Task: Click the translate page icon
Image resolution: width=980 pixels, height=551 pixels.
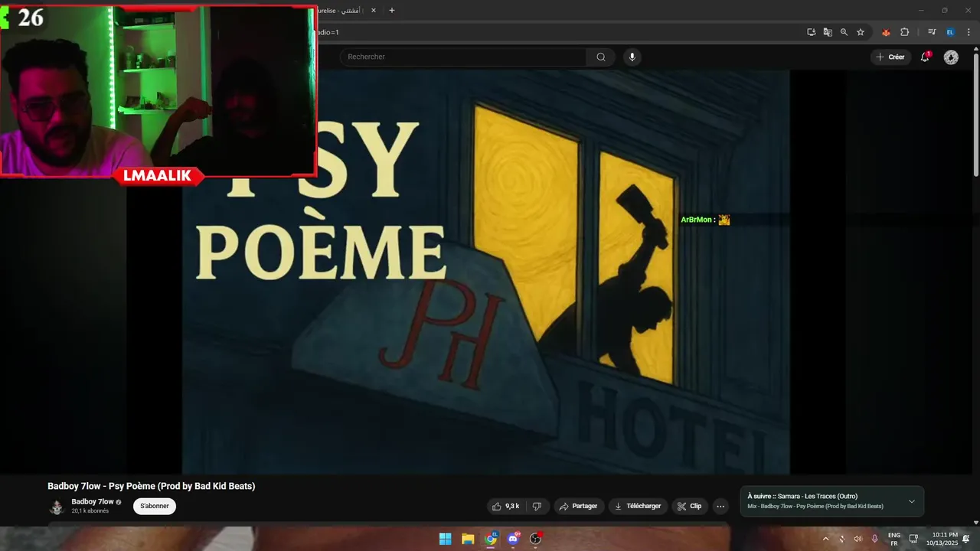Action: tap(828, 32)
